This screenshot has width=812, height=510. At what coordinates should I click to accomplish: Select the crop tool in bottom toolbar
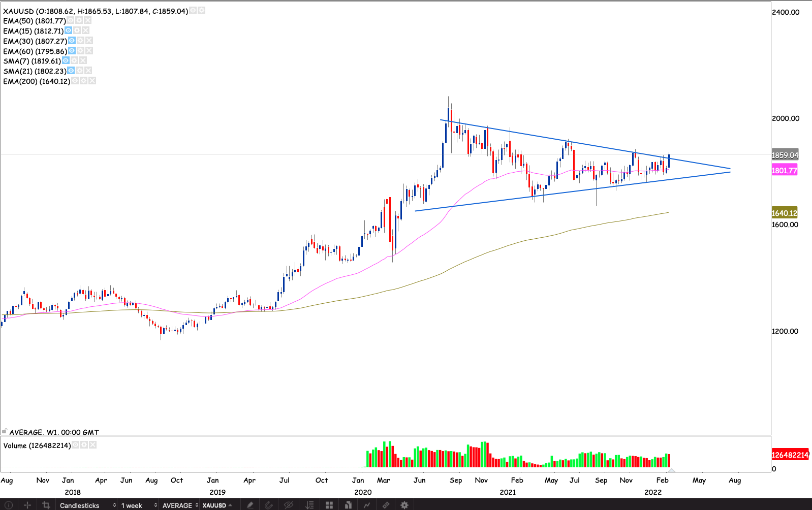pos(46,505)
